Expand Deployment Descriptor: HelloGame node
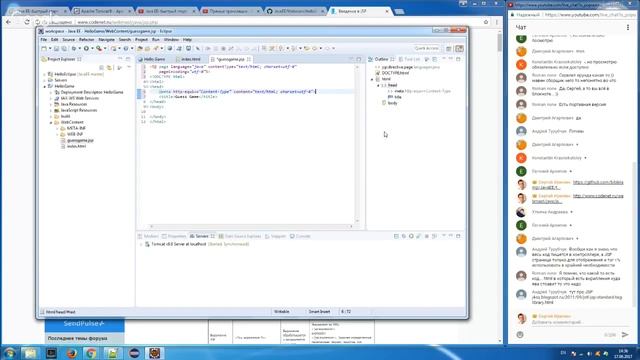The width and height of the screenshot is (640, 360). 51,92
